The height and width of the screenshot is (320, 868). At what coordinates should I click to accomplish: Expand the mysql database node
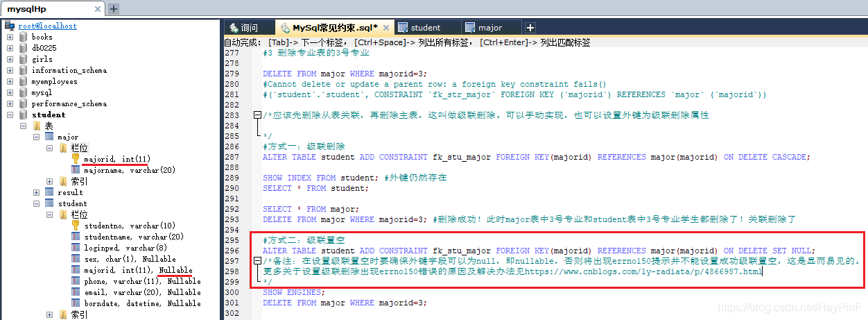[10, 92]
